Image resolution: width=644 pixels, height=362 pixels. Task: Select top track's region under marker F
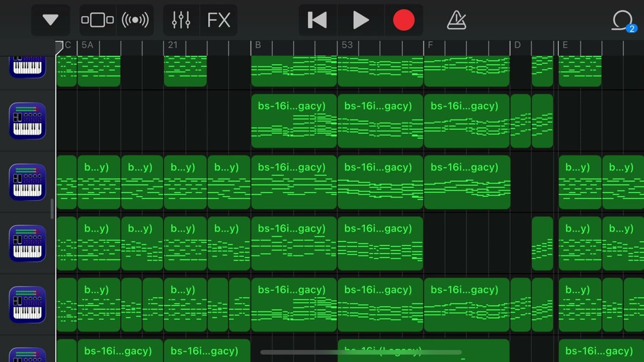click(x=467, y=71)
